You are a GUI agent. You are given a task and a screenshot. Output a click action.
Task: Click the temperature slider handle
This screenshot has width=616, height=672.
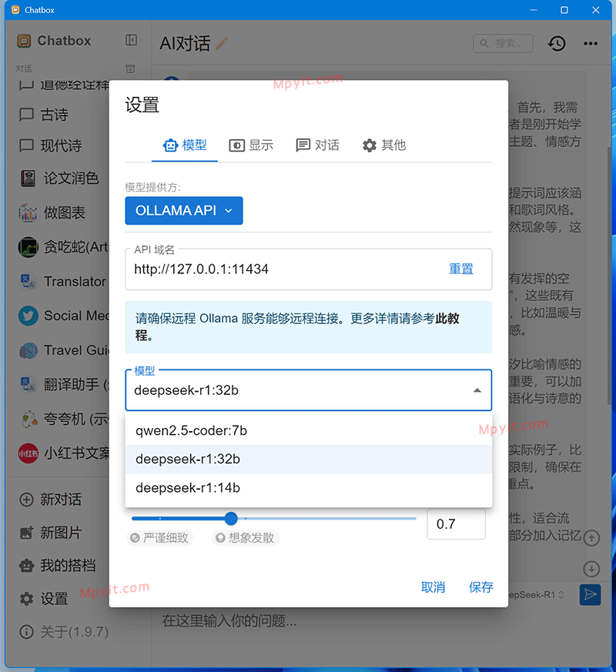231,518
